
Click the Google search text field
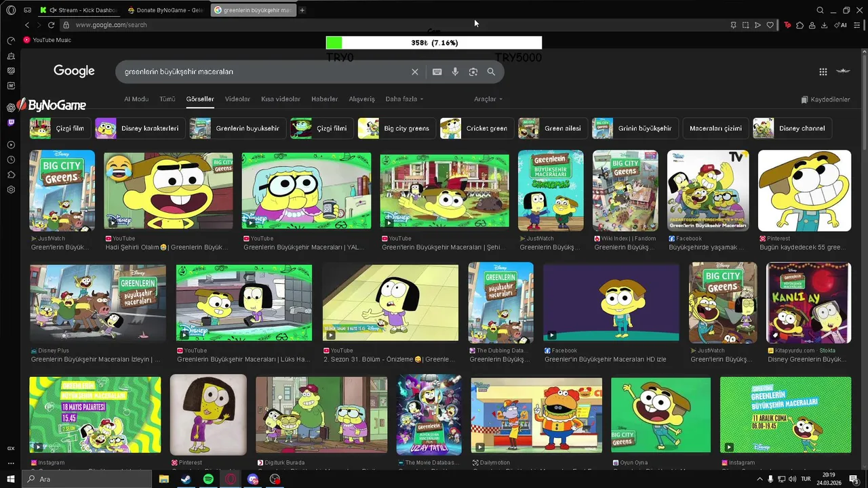(x=264, y=72)
